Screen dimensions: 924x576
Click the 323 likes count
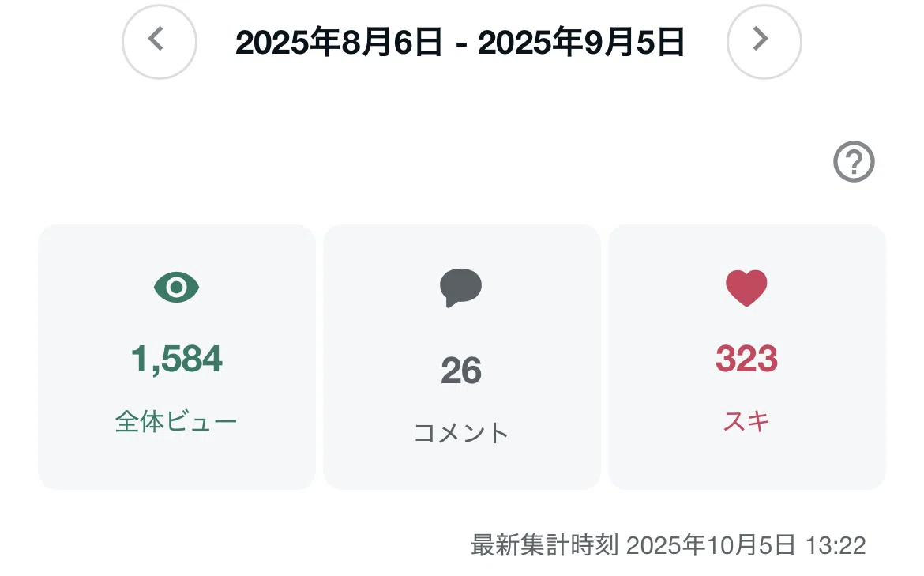tap(746, 359)
